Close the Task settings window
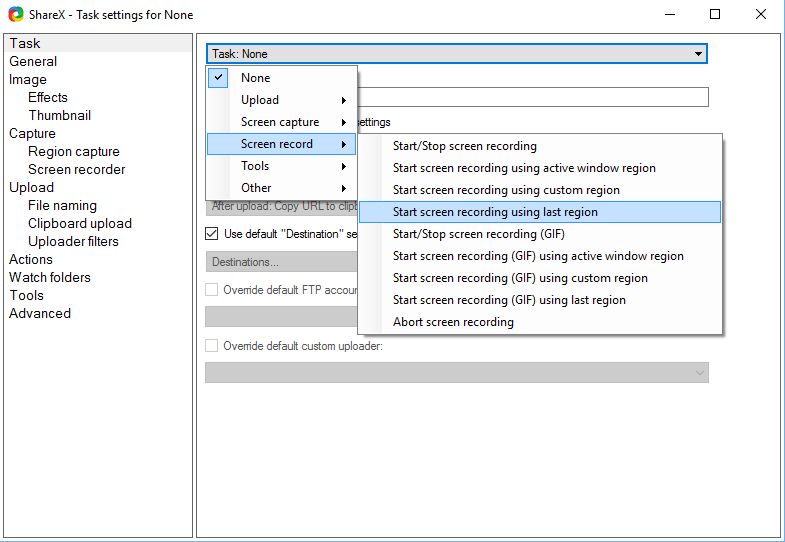This screenshot has width=785, height=542. click(760, 14)
